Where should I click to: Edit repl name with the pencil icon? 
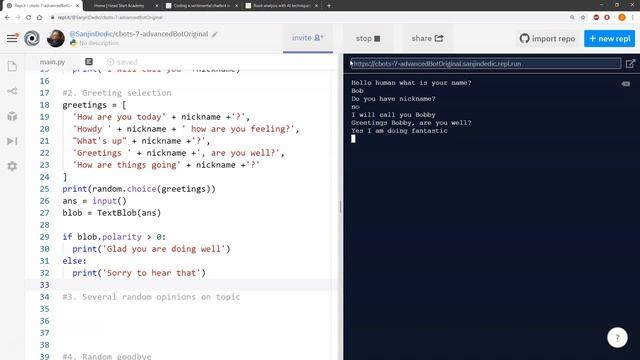215,34
